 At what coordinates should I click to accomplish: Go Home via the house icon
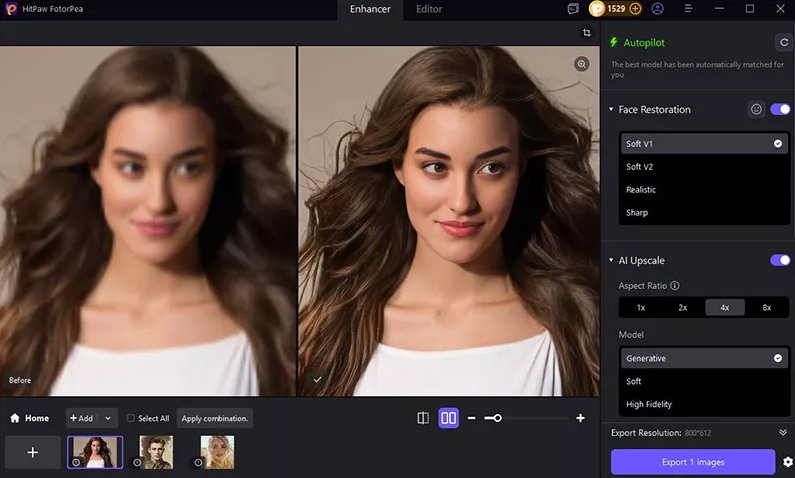[15, 418]
